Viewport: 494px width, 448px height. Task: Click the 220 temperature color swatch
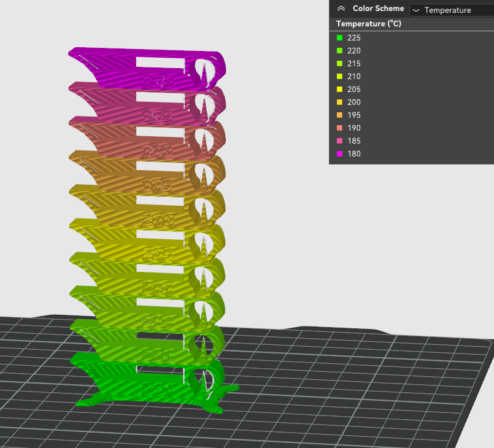(x=339, y=51)
